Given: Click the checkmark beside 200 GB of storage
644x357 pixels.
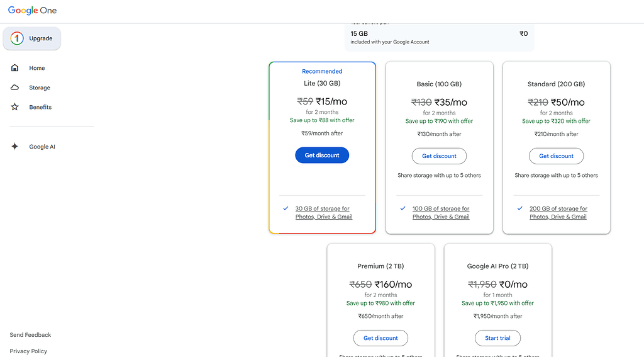Looking at the screenshot, I should (520, 208).
